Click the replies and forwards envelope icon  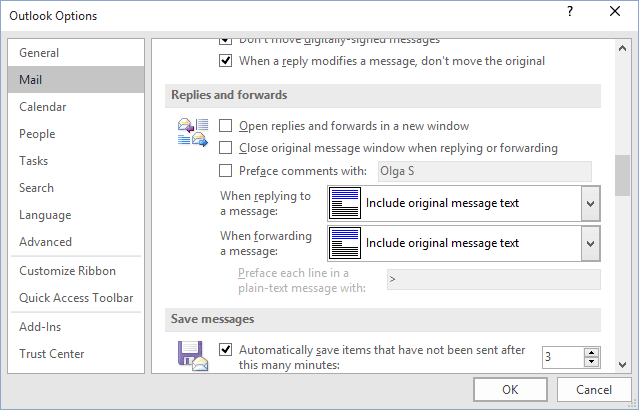(193, 132)
